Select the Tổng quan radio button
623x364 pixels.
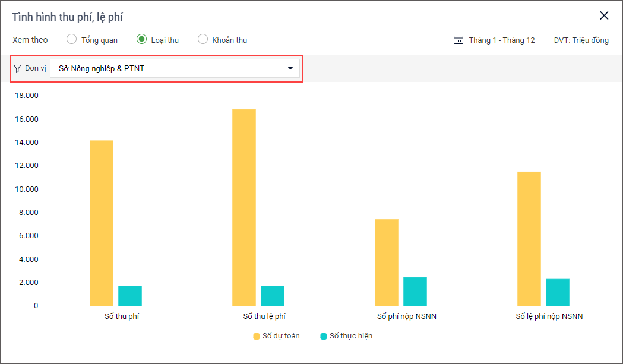[x=72, y=40]
